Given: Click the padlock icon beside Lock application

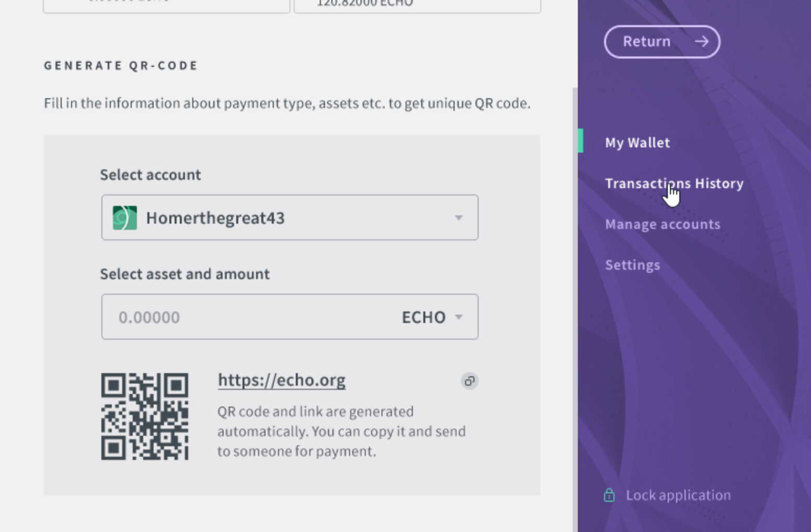Looking at the screenshot, I should click(x=609, y=495).
